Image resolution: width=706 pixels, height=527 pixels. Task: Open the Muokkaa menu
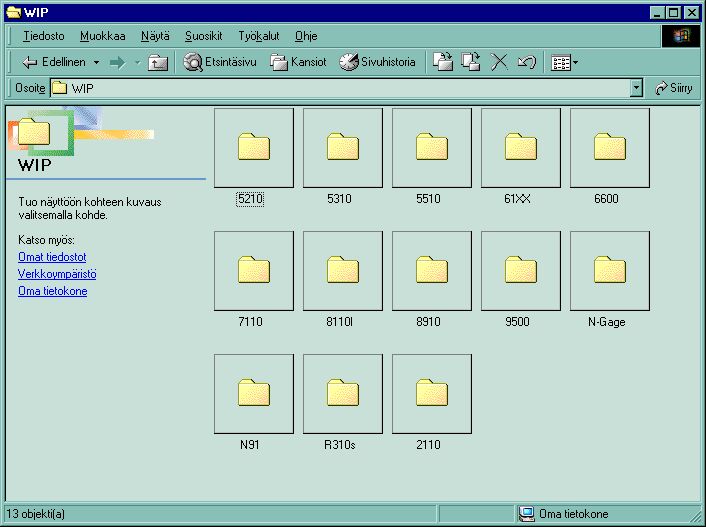[103, 36]
